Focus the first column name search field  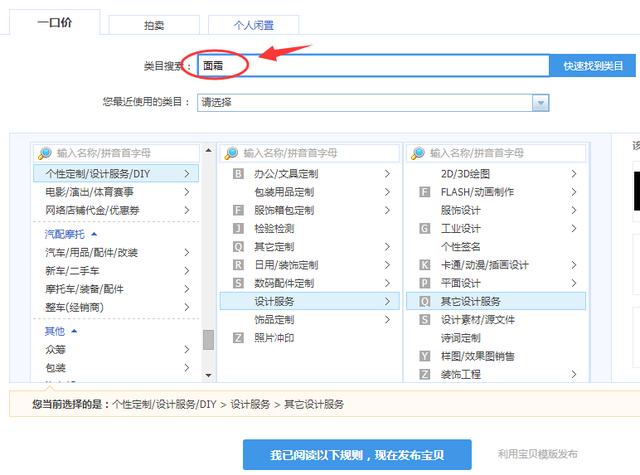point(116,153)
